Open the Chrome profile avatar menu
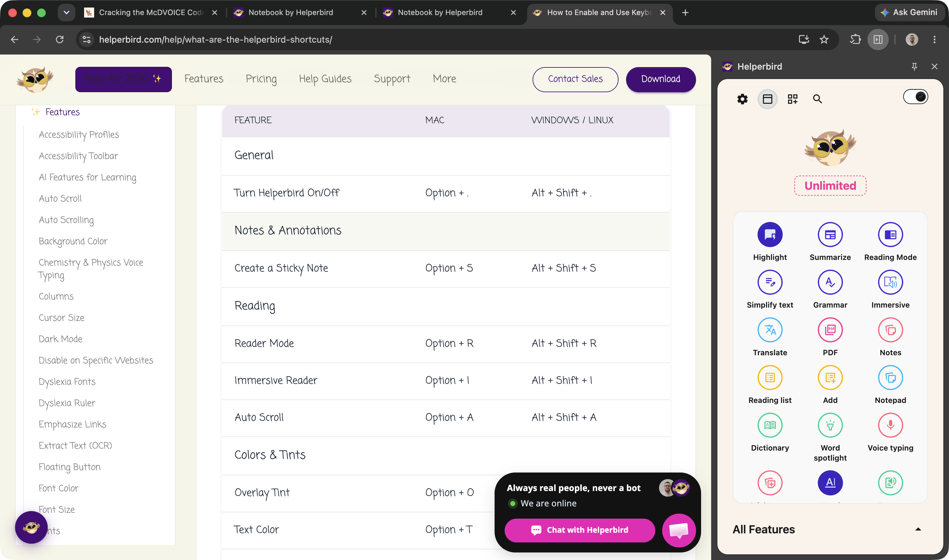The width and height of the screenshot is (949, 560). (x=912, y=39)
